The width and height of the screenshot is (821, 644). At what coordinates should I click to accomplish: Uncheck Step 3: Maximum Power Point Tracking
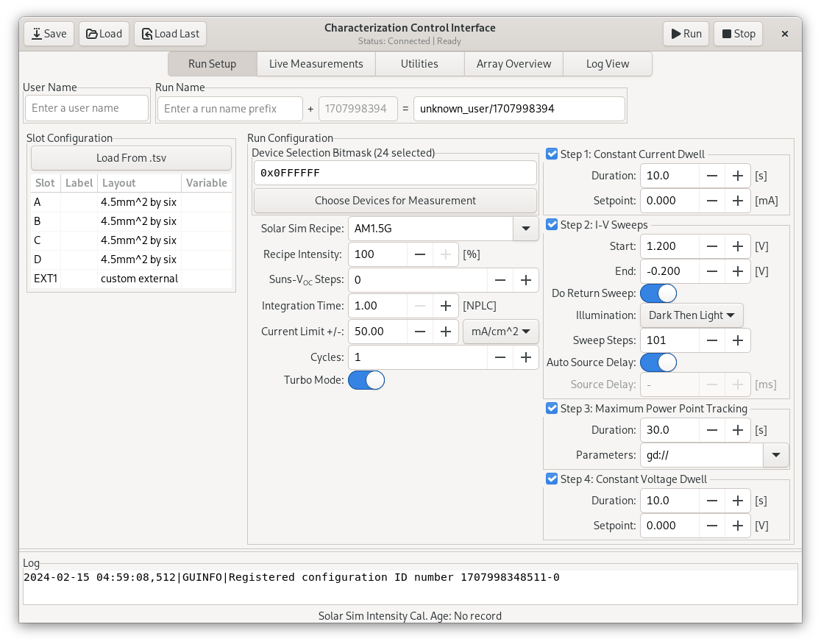tap(551, 408)
